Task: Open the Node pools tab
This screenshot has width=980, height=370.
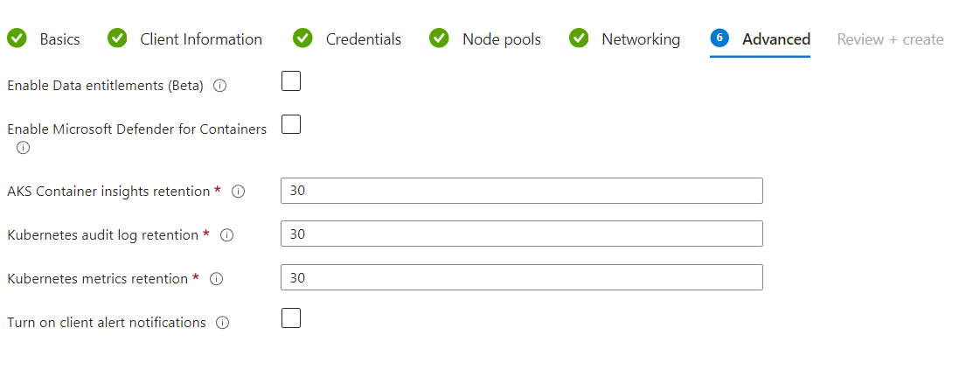Action: 501,39
